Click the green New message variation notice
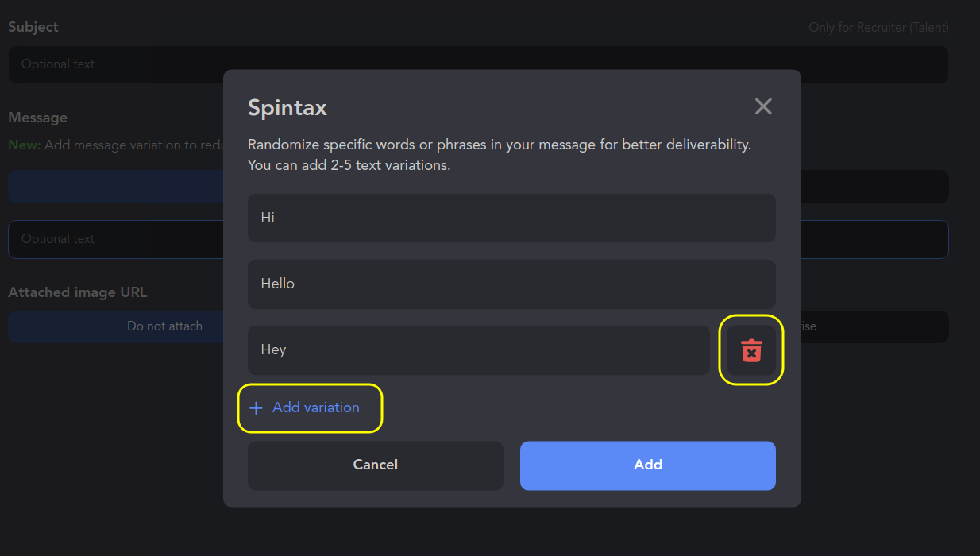 115,145
